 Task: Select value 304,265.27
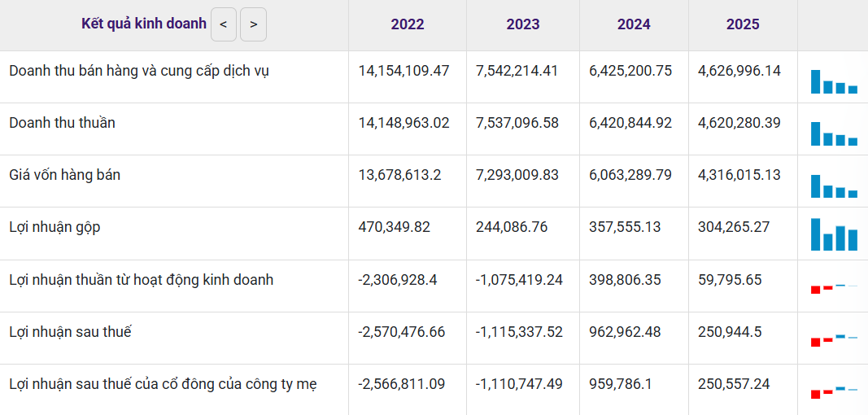[734, 228]
